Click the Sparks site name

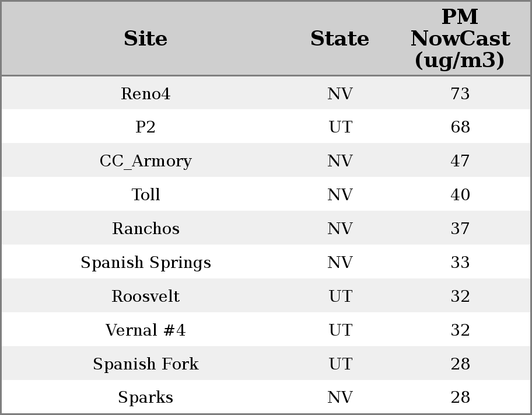click(x=146, y=397)
